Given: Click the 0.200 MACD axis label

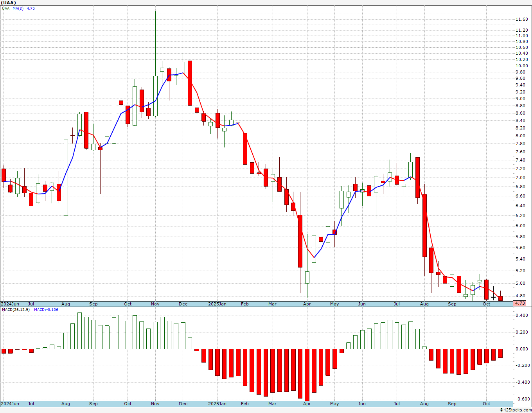Looking at the screenshot, I should [523, 332].
